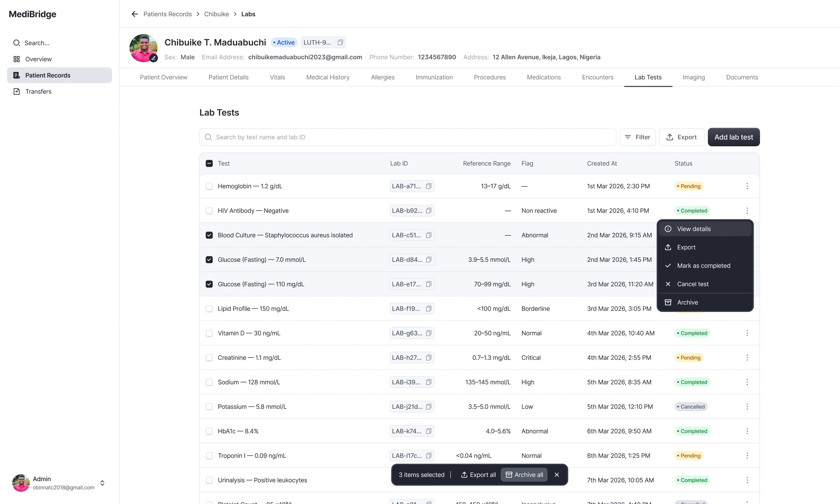
Task: Select Cancel test from the menu
Action: [705, 284]
